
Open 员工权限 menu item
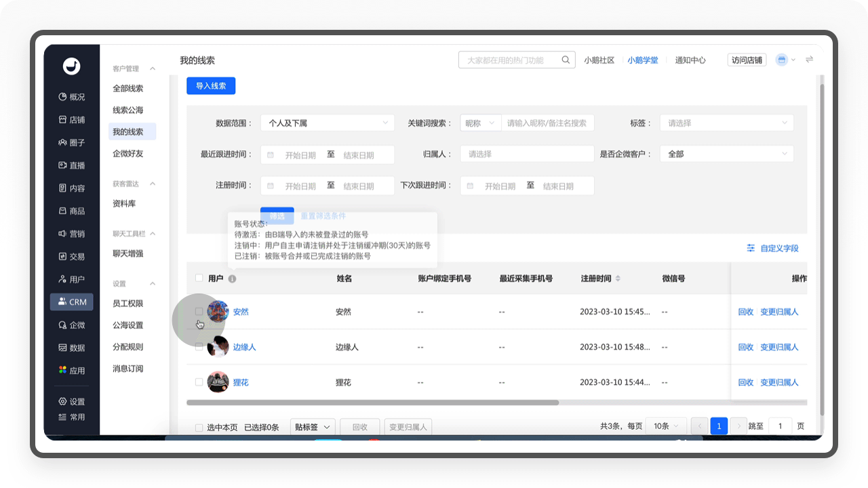128,304
